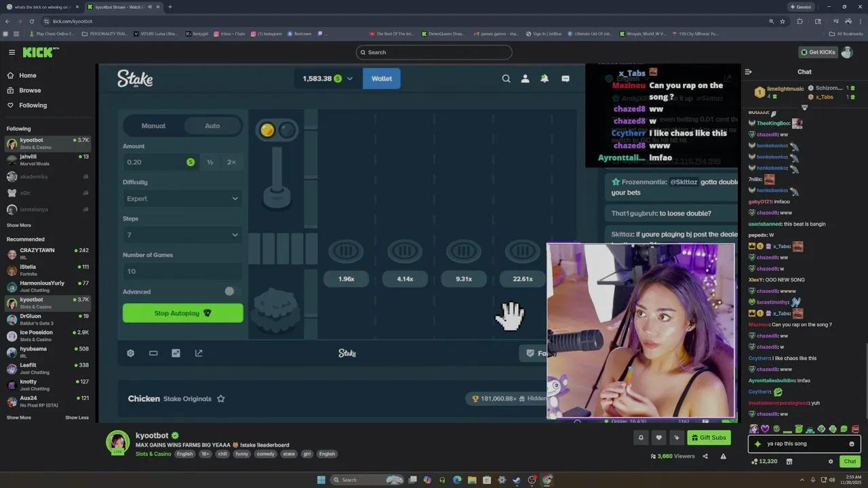Switch to Manual betting tab
Viewport: 868px width, 488px height.
coord(153,125)
